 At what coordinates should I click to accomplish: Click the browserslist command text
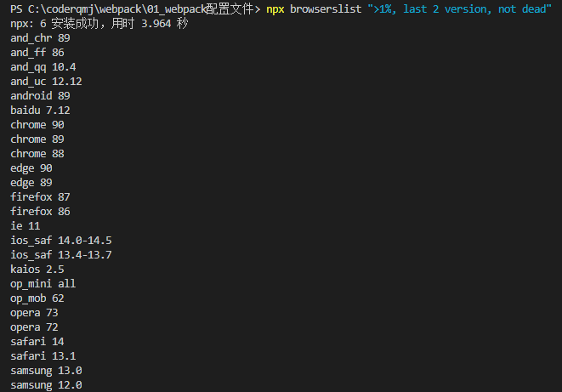tap(326, 9)
